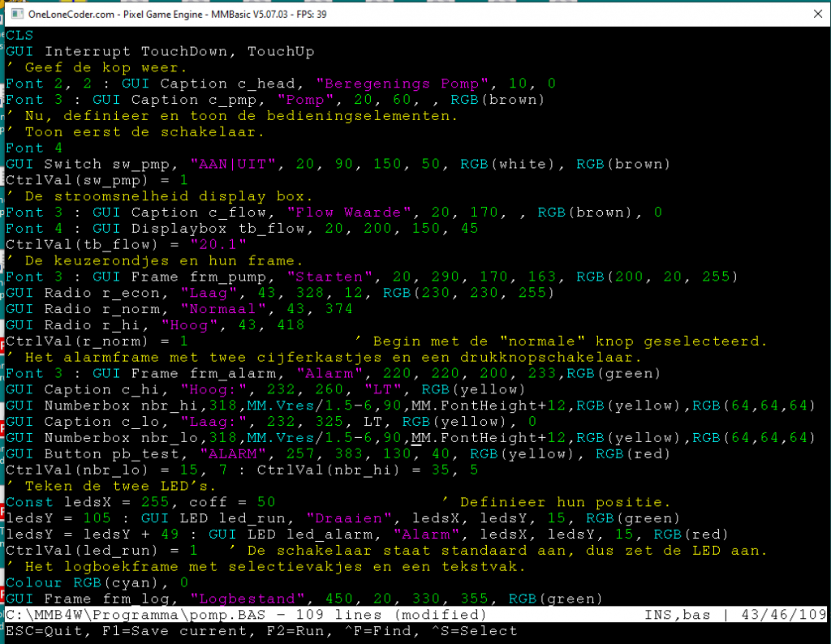Place cursor on the CLS line
This screenshot has height=644, width=831.
coord(19,36)
